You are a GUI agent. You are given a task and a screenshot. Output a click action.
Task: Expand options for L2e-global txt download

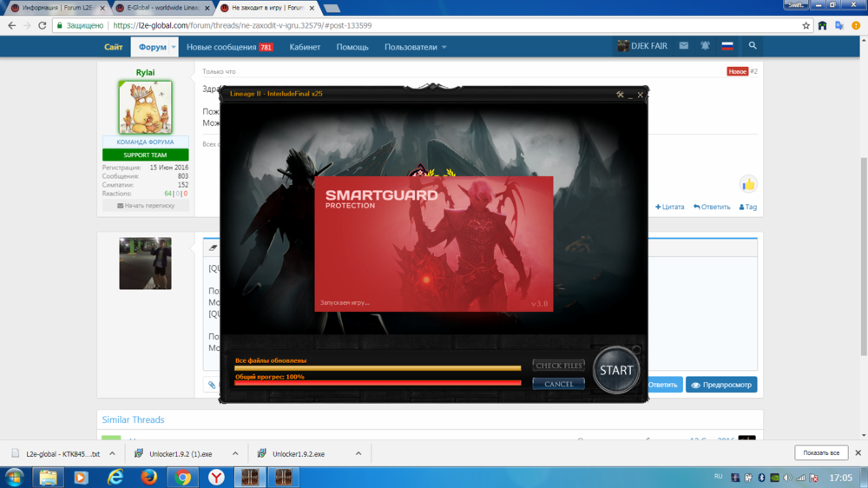point(112,453)
